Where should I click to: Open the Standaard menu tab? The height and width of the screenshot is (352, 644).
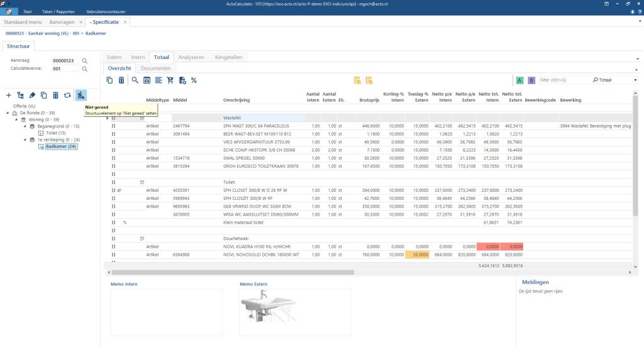tap(23, 22)
